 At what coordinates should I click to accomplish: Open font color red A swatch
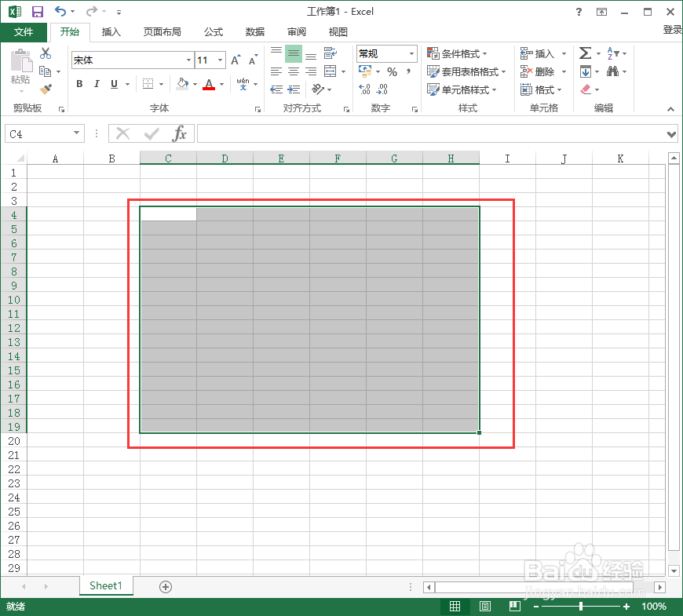[x=209, y=84]
